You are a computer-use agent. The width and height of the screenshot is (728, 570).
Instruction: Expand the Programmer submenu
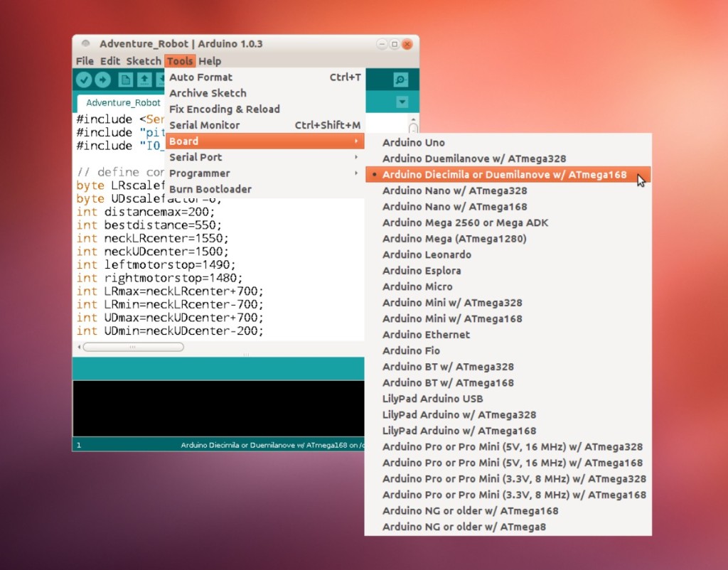click(x=265, y=173)
